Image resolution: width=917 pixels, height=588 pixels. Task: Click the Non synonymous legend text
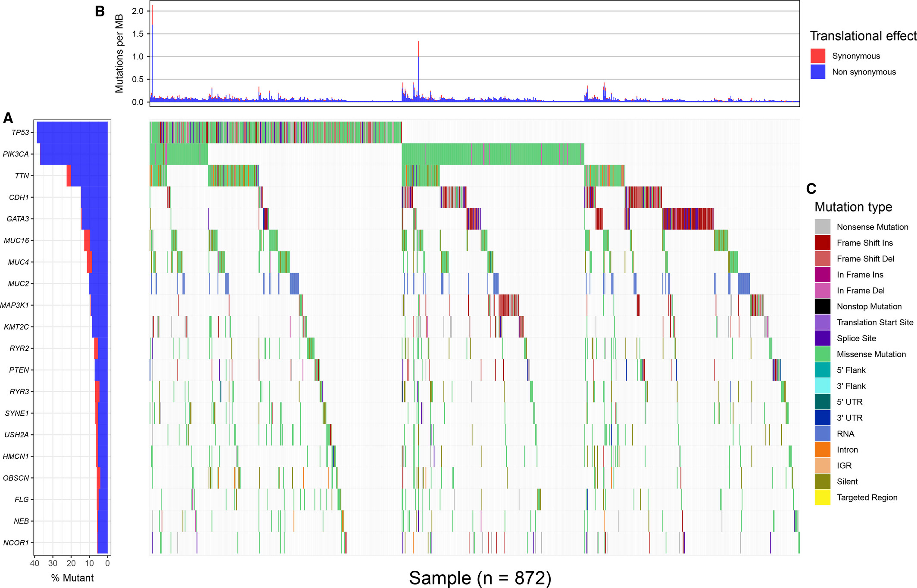tap(864, 72)
